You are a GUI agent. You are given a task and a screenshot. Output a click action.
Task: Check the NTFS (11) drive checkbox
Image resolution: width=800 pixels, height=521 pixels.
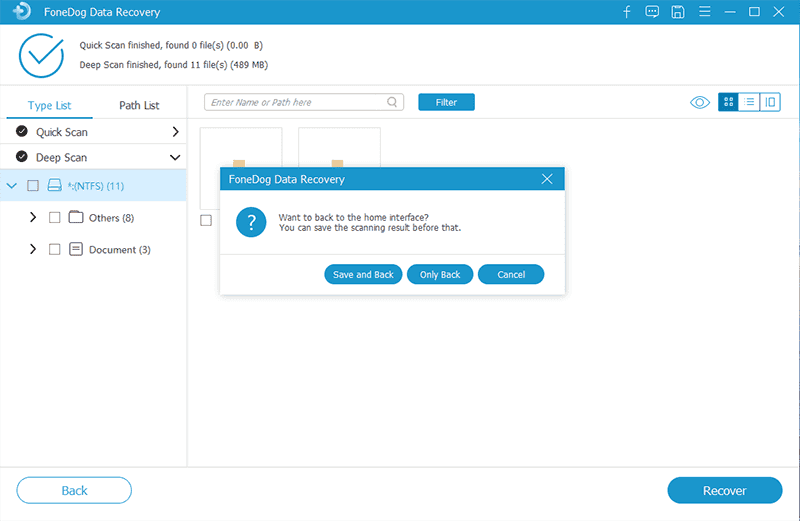33,185
